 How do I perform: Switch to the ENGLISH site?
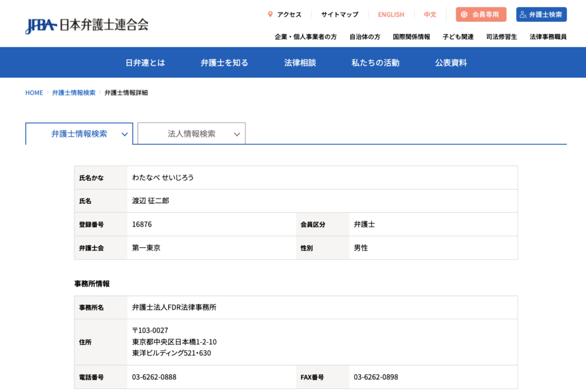pos(391,14)
